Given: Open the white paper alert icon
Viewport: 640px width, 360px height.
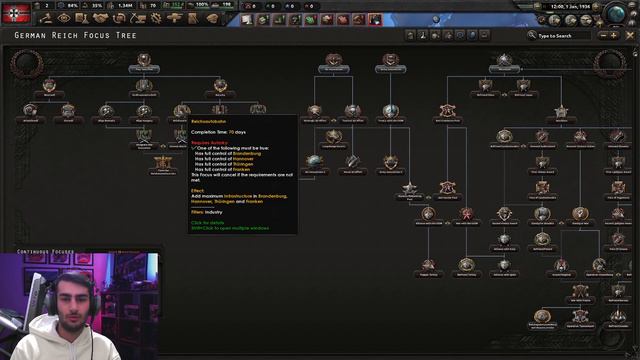Looking at the screenshot, I should click(247, 19).
